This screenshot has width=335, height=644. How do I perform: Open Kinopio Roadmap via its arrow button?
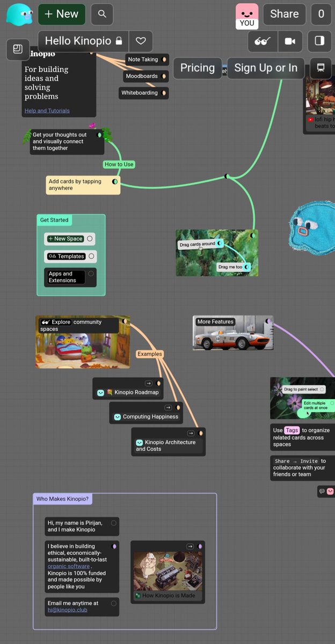tap(149, 383)
